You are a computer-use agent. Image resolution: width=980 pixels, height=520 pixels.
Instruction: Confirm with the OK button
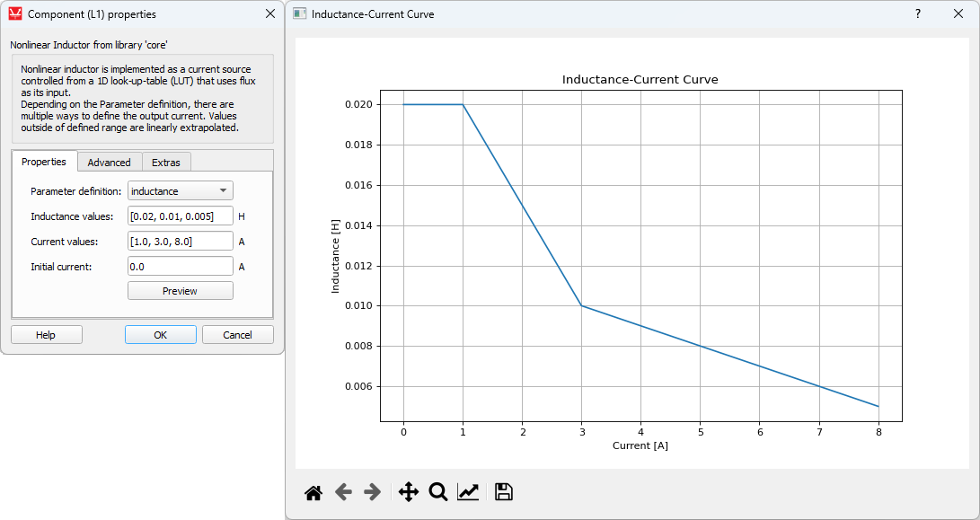click(x=160, y=335)
